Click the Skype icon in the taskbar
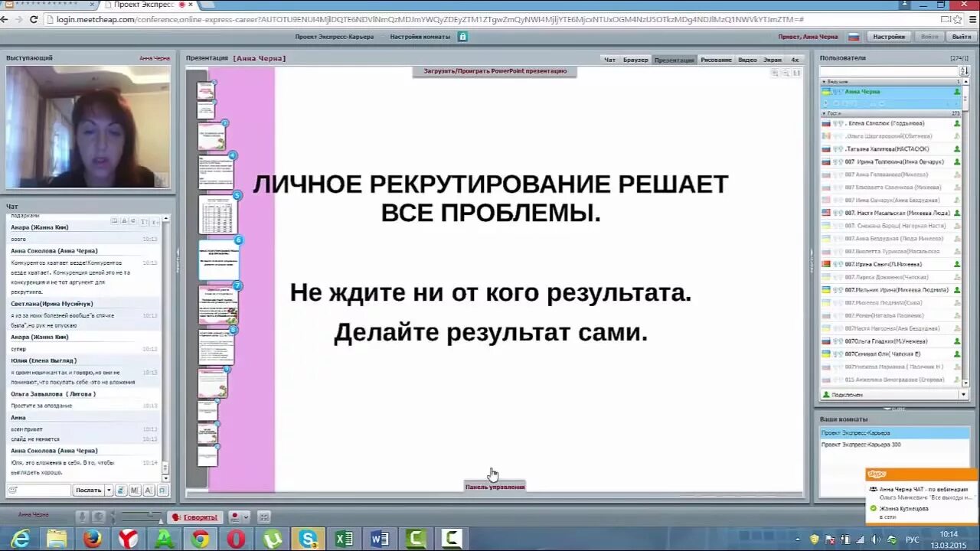The height and width of the screenshot is (551, 980). pyautogui.click(x=308, y=539)
